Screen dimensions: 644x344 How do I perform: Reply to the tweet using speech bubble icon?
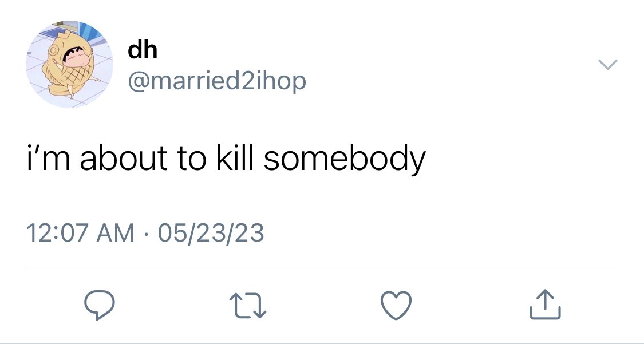click(100, 305)
